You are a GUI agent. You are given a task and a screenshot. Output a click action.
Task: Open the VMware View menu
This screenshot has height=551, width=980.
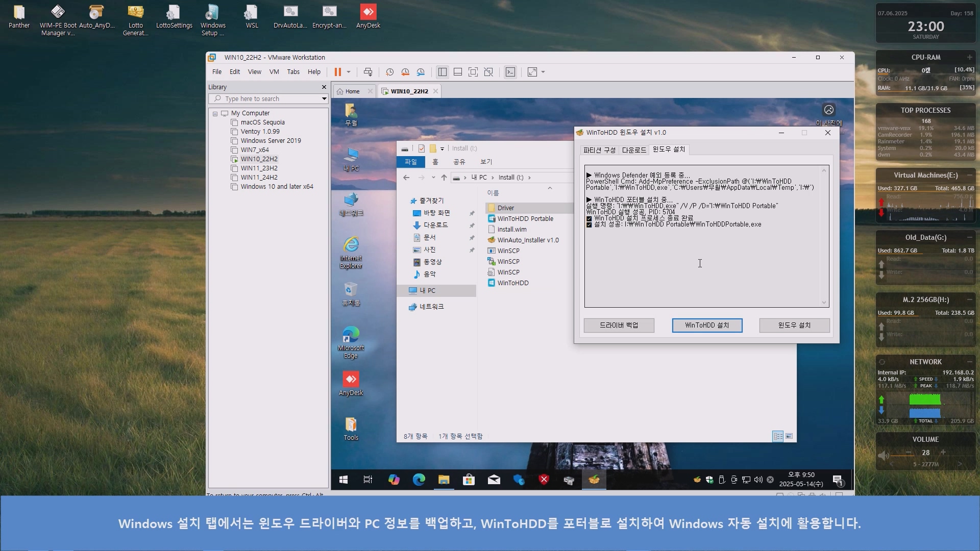(x=255, y=72)
